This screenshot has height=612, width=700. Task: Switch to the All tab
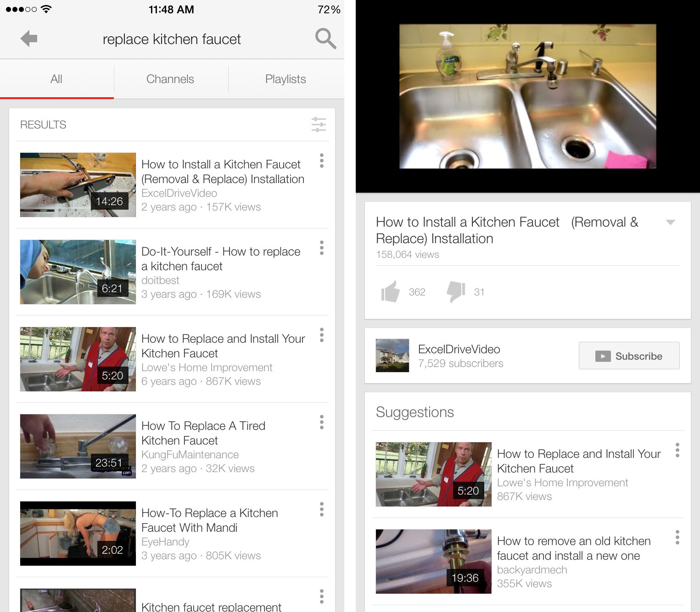pyautogui.click(x=56, y=79)
